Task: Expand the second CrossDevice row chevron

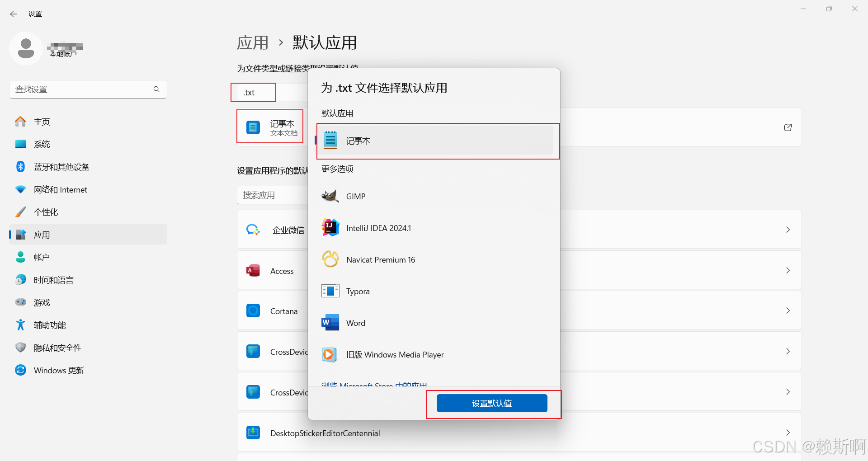Action: coord(788,392)
